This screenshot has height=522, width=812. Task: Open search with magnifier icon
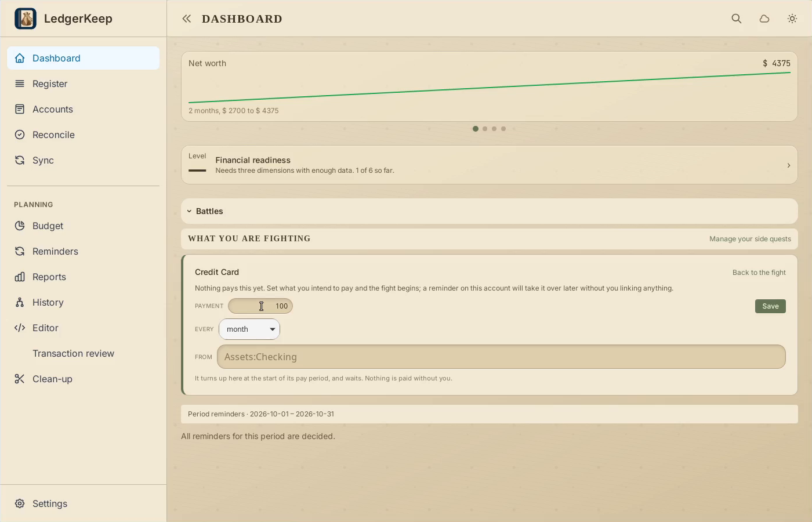[x=737, y=19]
